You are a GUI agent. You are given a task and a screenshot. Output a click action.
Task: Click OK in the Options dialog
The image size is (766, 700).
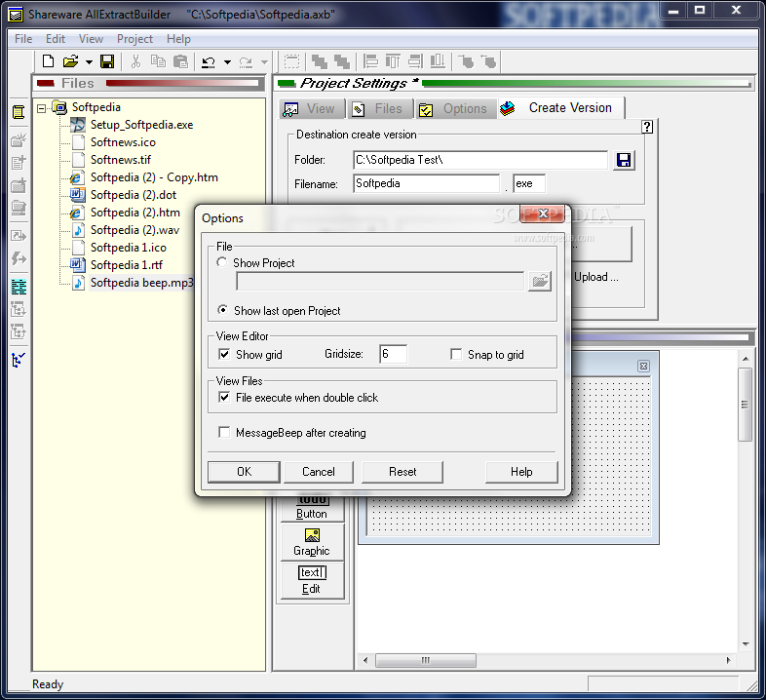coord(244,472)
